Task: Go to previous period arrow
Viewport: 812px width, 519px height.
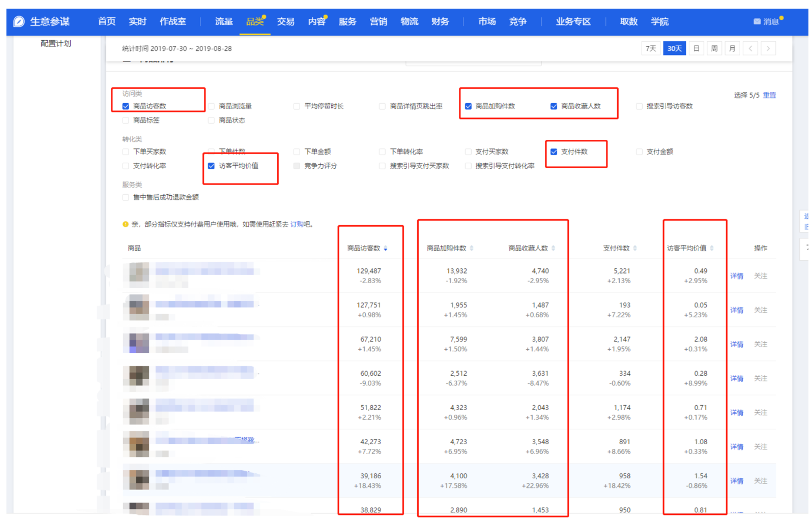Action: click(x=750, y=49)
